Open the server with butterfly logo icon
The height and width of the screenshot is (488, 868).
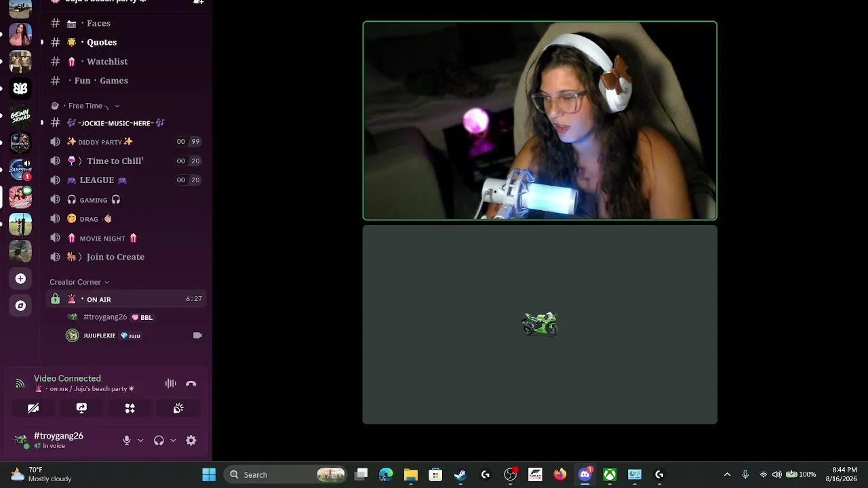point(20,89)
